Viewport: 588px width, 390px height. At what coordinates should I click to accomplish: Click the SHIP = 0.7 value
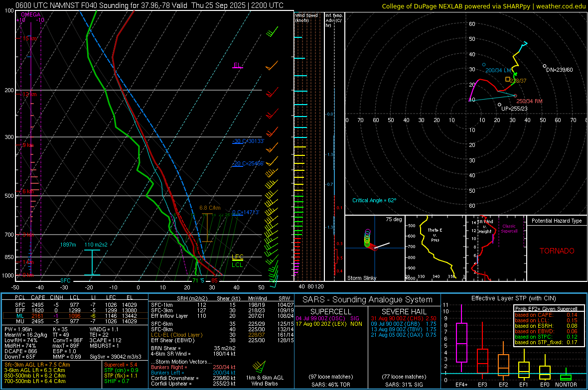(x=117, y=381)
